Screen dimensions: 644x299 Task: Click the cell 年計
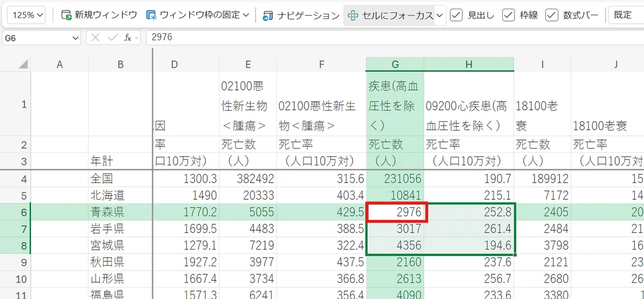[120, 161]
